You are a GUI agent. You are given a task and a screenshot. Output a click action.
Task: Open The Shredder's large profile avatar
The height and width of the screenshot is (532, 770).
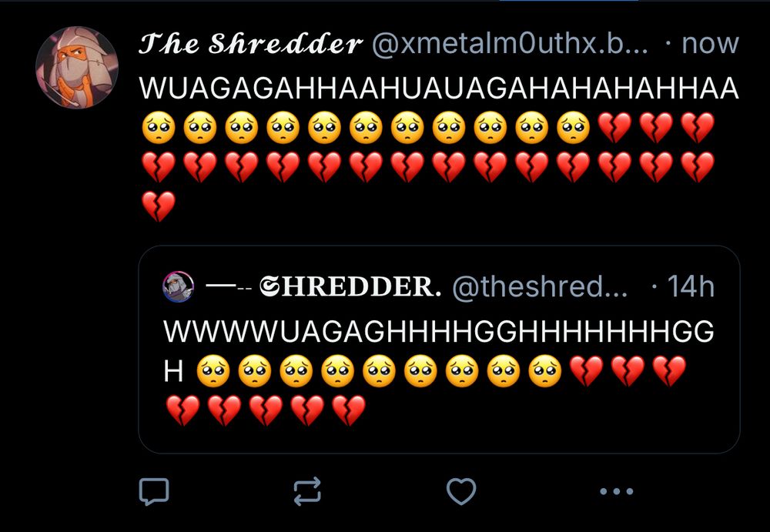click(77, 67)
